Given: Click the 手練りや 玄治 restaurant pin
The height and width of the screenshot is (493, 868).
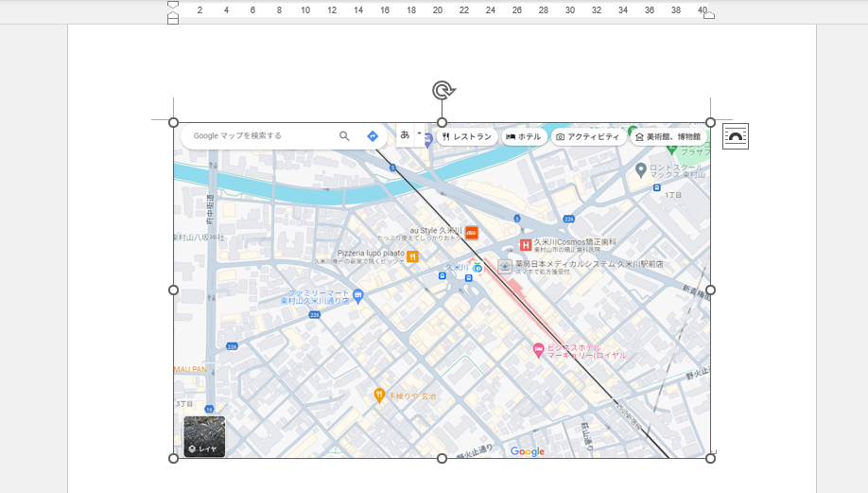Looking at the screenshot, I should [x=379, y=395].
